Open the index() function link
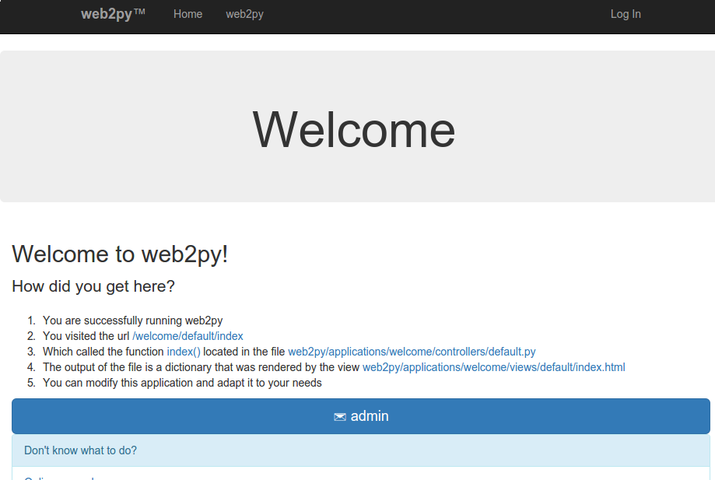Image resolution: width=715 pixels, height=480 pixels. 183,351
